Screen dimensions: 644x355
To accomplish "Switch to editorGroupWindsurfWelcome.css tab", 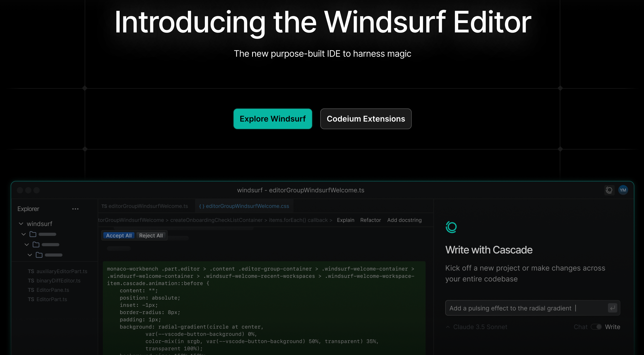I will (x=244, y=206).
